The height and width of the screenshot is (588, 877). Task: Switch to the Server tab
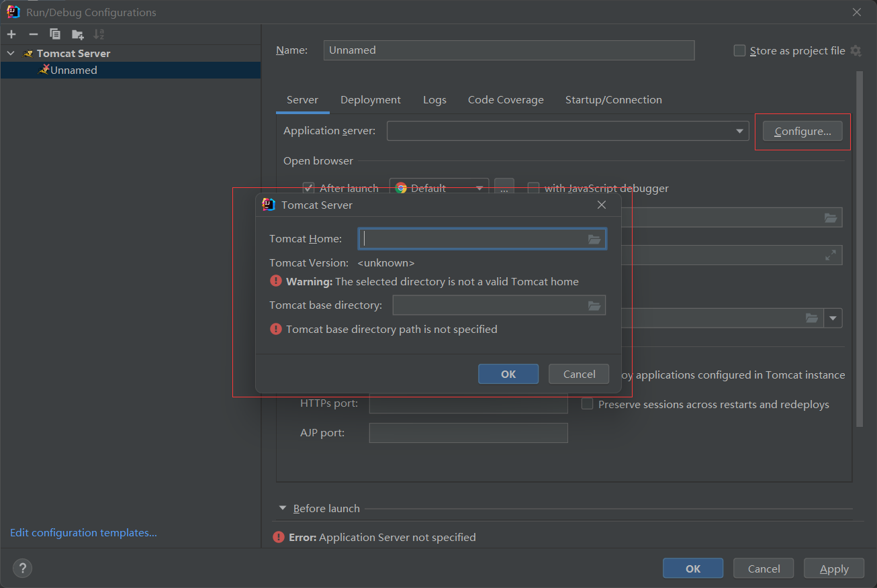pos(302,99)
